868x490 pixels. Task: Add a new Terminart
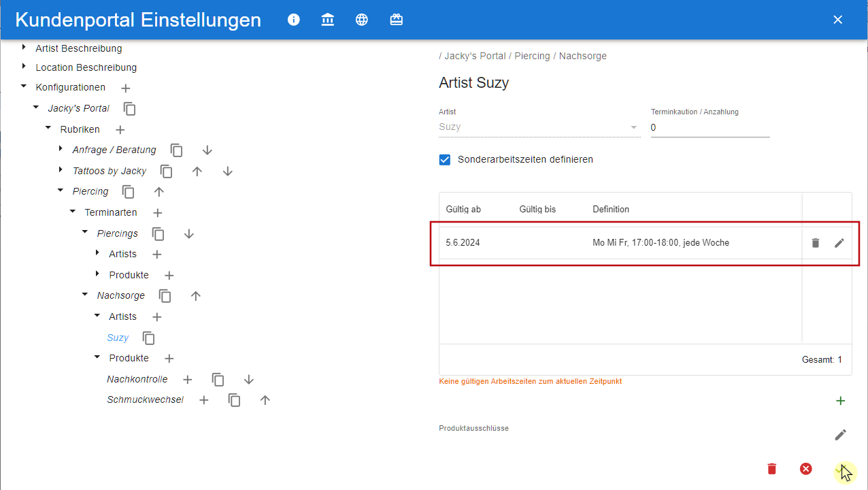click(x=157, y=213)
